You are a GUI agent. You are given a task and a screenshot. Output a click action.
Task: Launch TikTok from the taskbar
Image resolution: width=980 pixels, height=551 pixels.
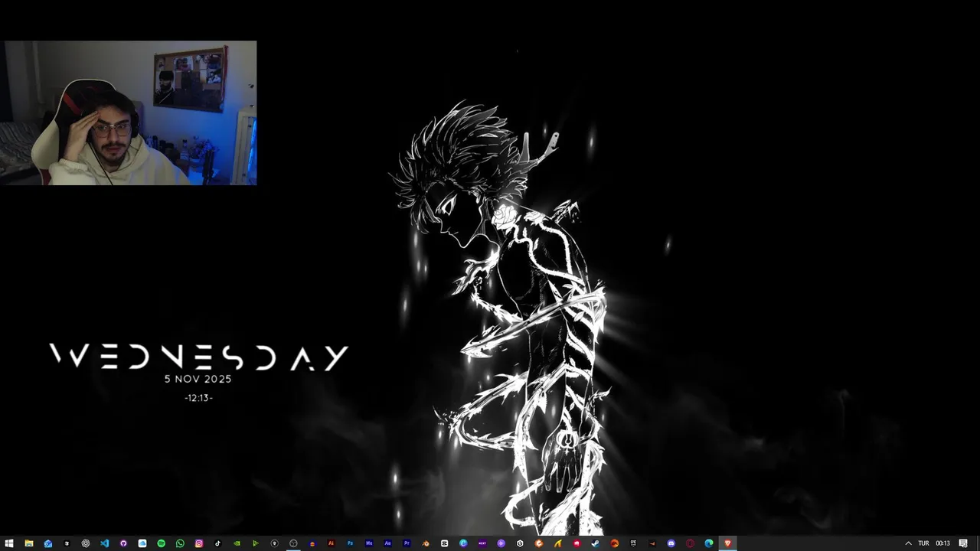click(217, 543)
